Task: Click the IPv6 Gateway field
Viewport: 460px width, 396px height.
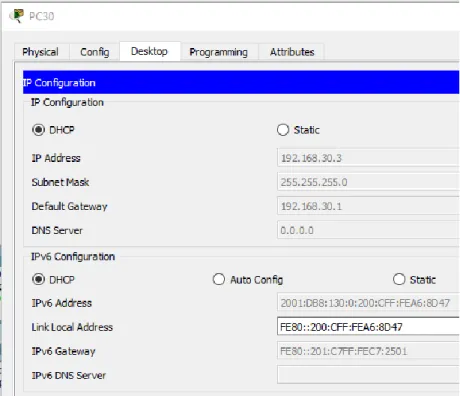Action: point(368,351)
